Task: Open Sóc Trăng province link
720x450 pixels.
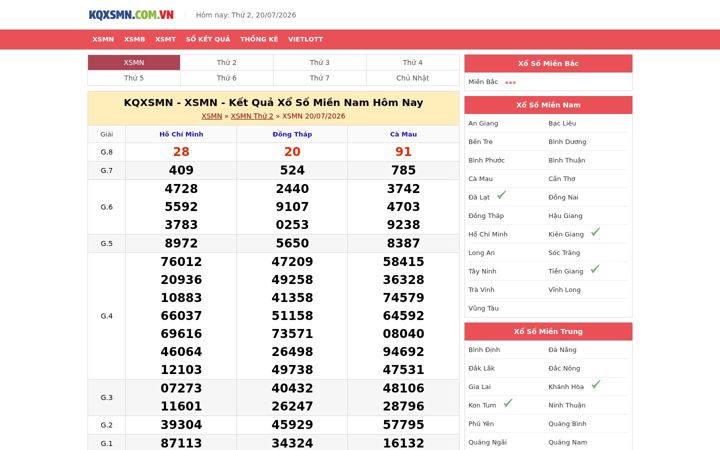Action: coord(564,253)
